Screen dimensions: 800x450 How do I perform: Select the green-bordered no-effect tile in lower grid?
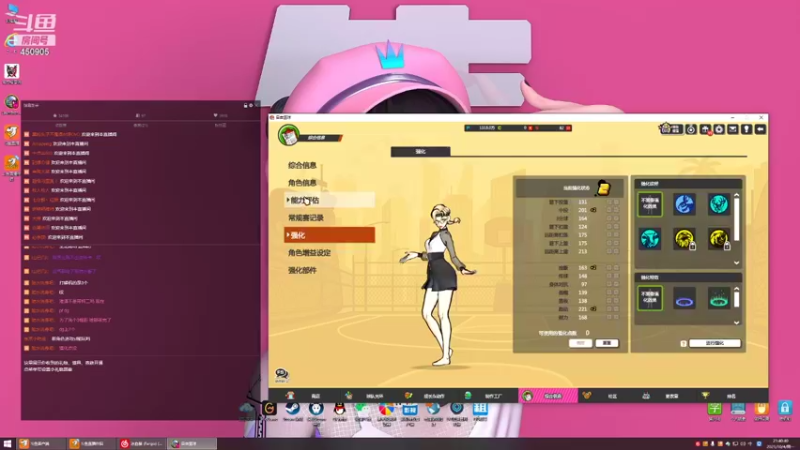[x=650, y=298]
